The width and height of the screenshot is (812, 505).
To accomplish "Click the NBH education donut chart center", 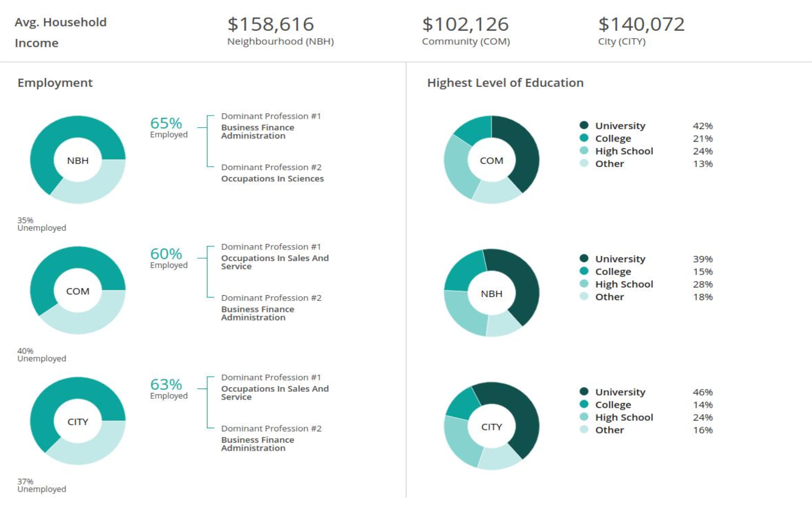I will point(491,293).
